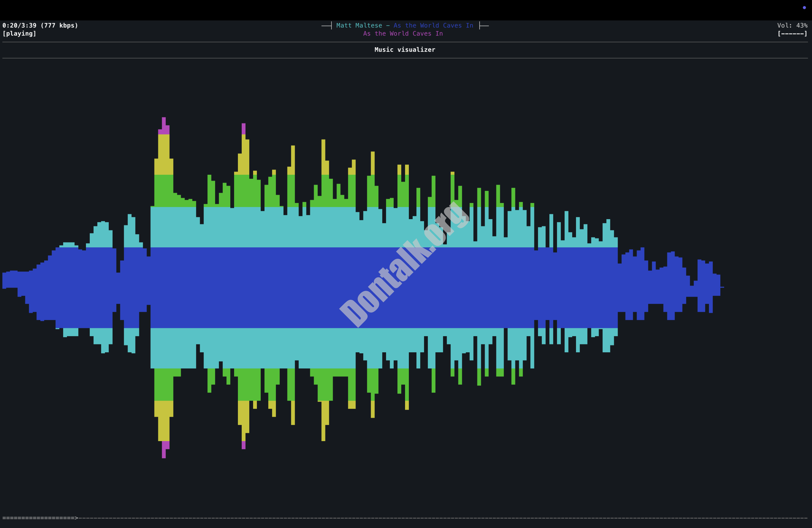The height and width of the screenshot is (528, 812).
Task: Click the purple dot in top-right corner
Action: [804, 8]
